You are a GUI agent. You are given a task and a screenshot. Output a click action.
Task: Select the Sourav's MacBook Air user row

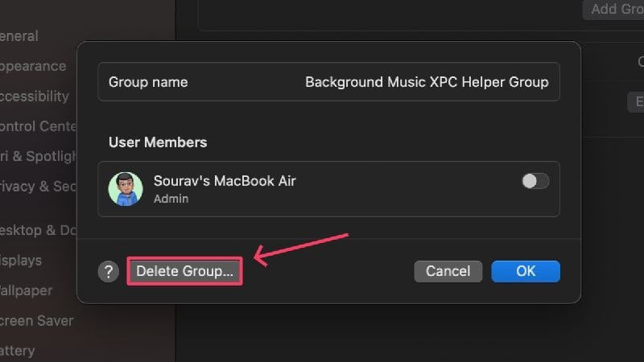[328, 189]
